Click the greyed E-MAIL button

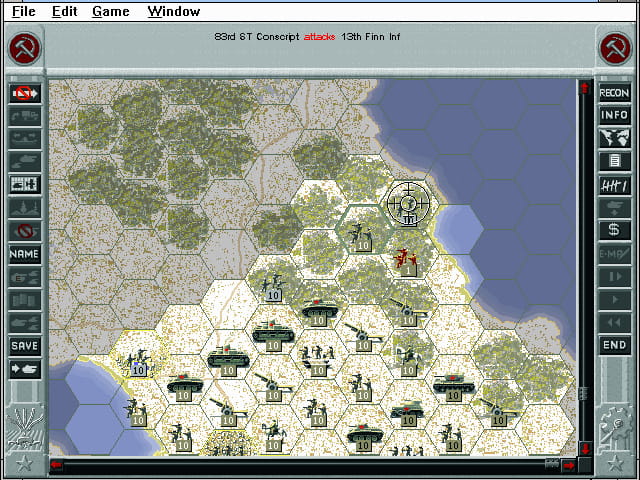click(614, 254)
